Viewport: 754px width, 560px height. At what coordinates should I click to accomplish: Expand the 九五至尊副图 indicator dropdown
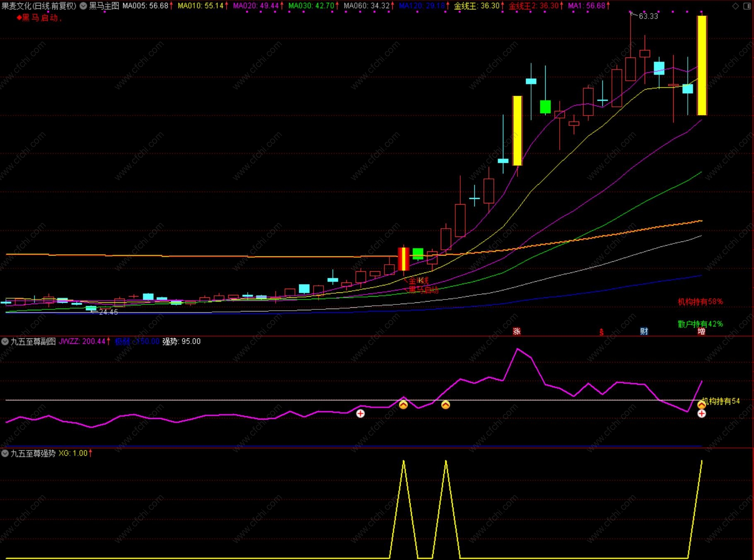point(5,341)
